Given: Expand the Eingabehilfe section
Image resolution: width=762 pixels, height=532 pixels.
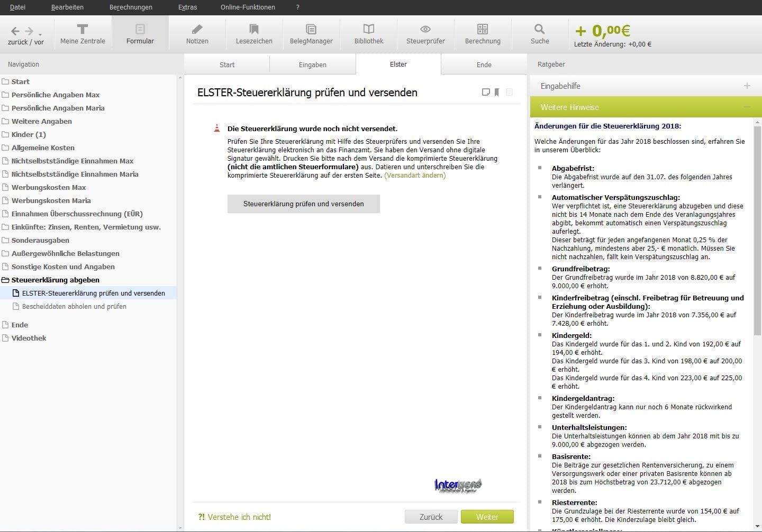Looking at the screenshot, I should (x=747, y=86).
